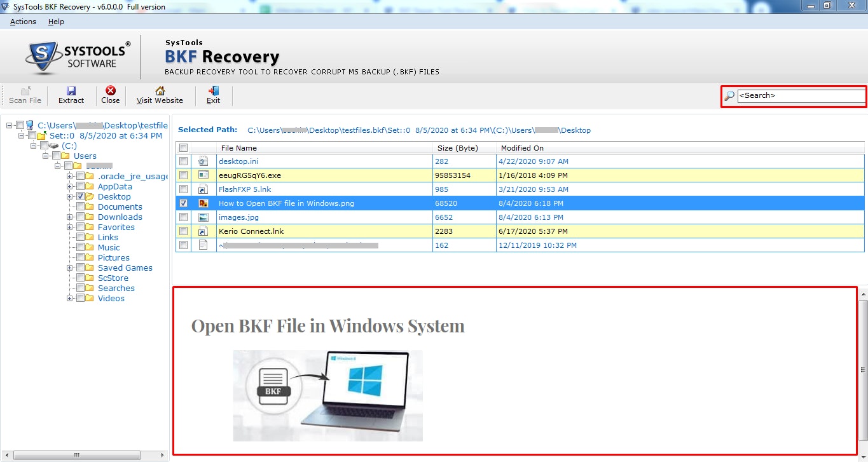Click the red Close toolbar icon
The image size is (868, 462).
tap(111, 91)
